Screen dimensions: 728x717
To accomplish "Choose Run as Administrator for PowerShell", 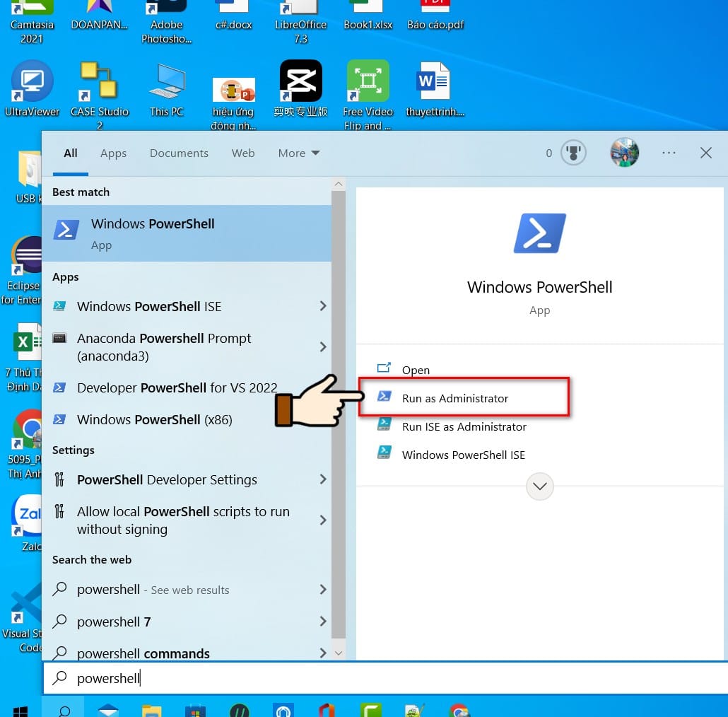I will tap(464, 398).
